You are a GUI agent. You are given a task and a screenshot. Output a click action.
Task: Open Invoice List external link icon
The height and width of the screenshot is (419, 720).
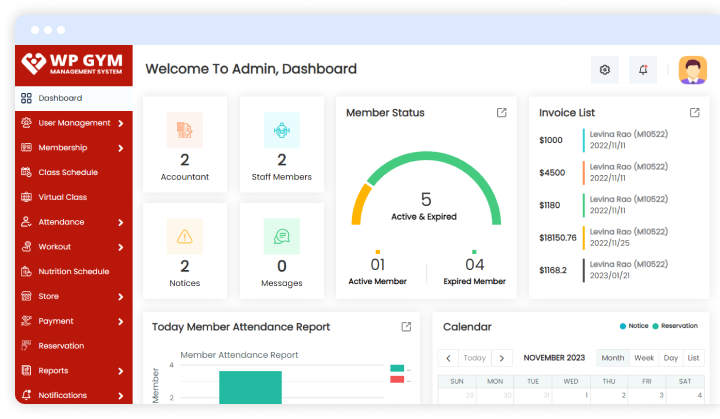click(694, 113)
